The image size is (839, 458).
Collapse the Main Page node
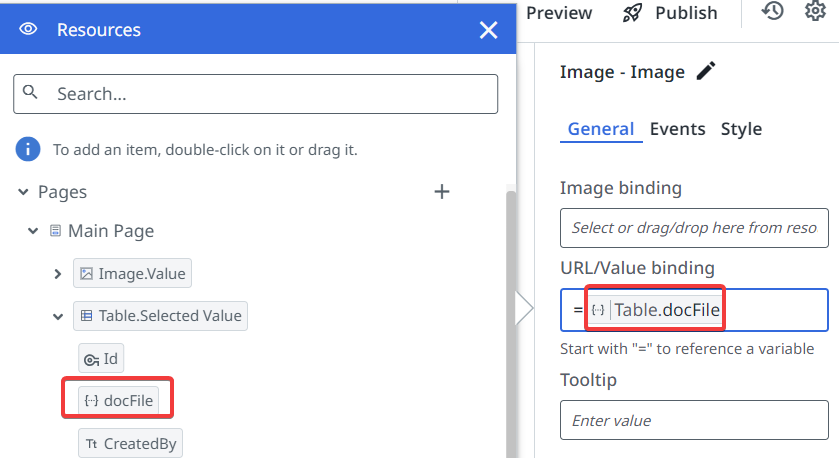click(x=34, y=231)
